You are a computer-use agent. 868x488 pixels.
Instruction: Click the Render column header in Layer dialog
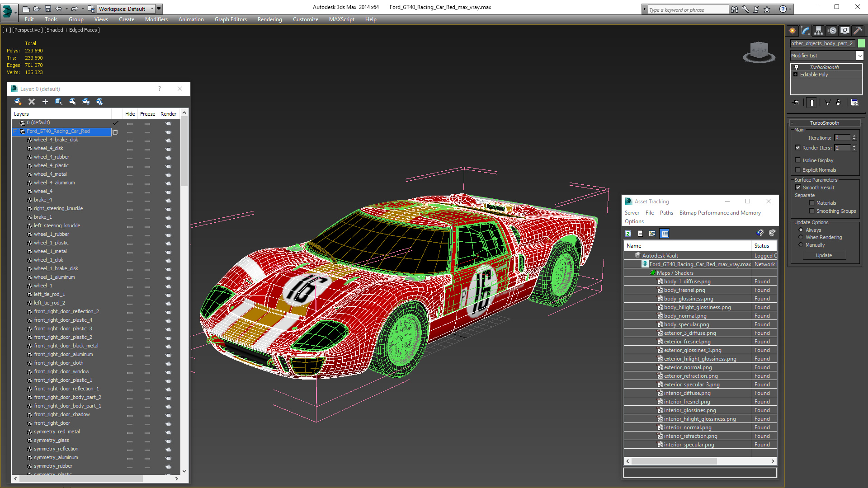click(x=168, y=114)
